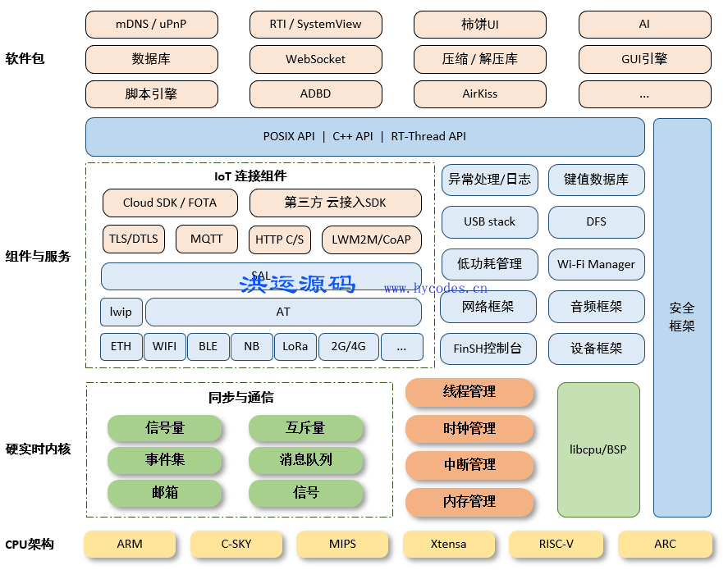Select the 信号 green pill

click(x=305, y=493)
